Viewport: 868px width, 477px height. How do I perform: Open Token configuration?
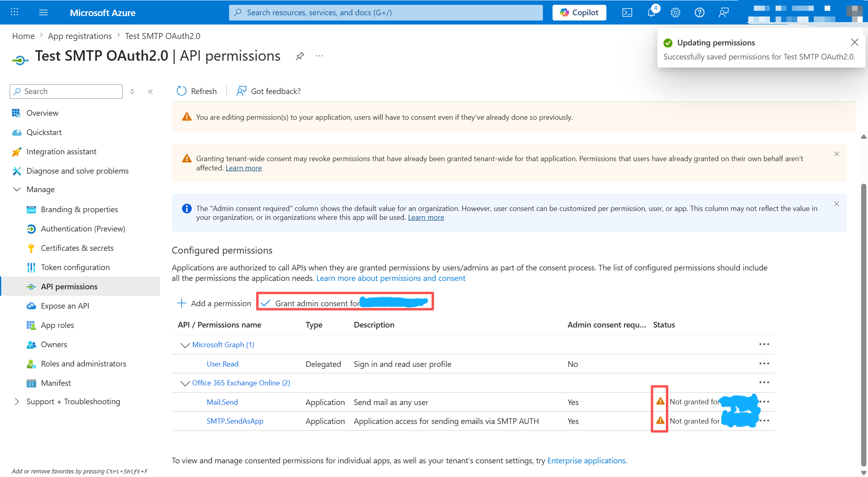75,267
